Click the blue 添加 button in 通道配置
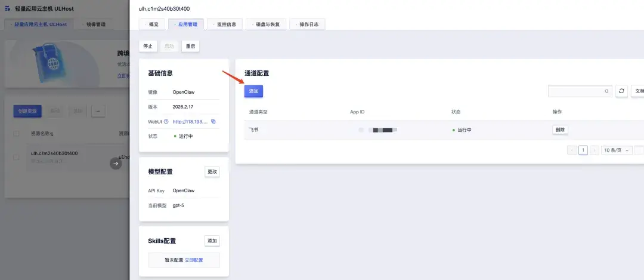This screenshot has width=644, height=280. pos(253,91)
